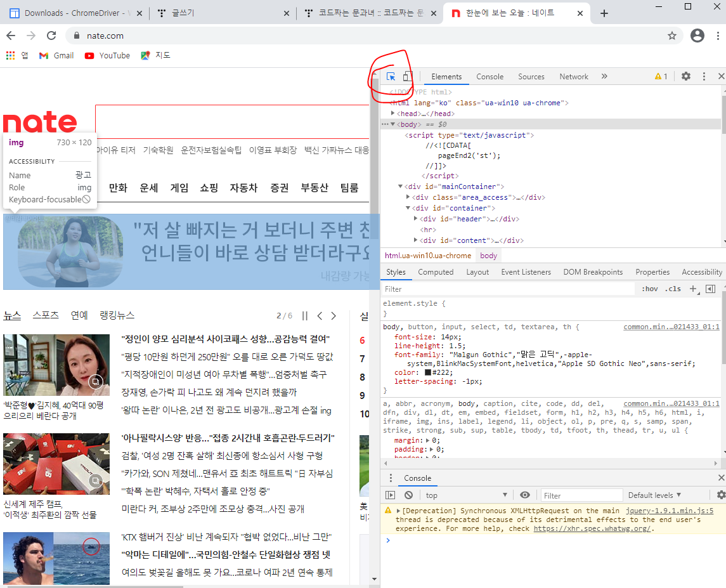
Task: Toggle the device toolbar icon
Action: point(407,77)
